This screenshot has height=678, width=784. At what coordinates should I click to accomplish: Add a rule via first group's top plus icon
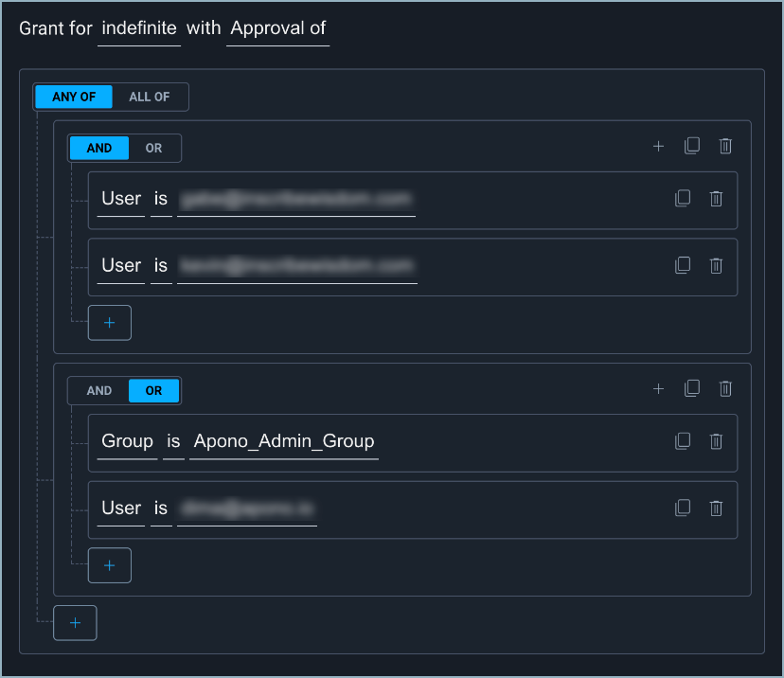click(659, 146)
